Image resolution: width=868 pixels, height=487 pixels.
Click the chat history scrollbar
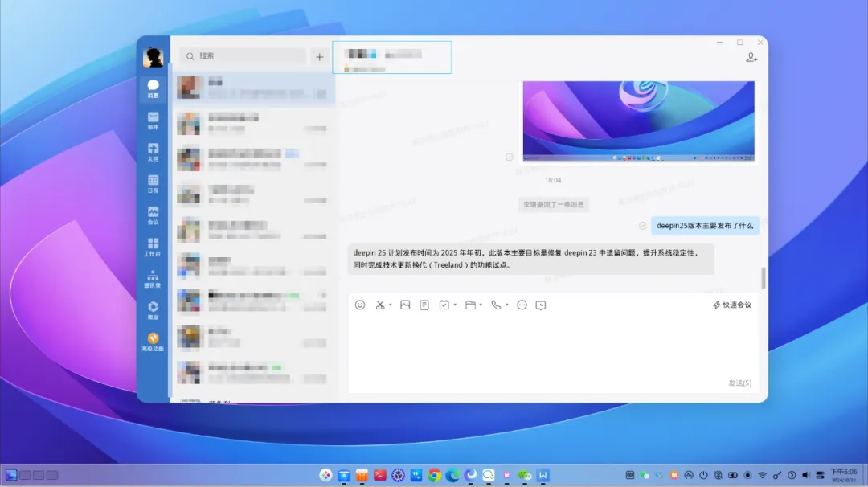(x=764, y=278)
